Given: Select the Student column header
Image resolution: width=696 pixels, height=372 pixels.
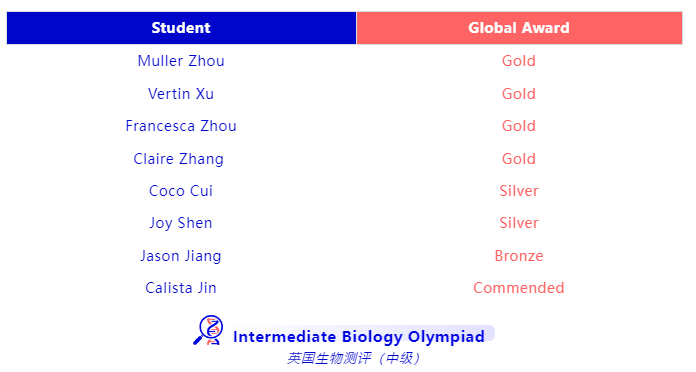Looking at the screenshot, I should [181, 28].
